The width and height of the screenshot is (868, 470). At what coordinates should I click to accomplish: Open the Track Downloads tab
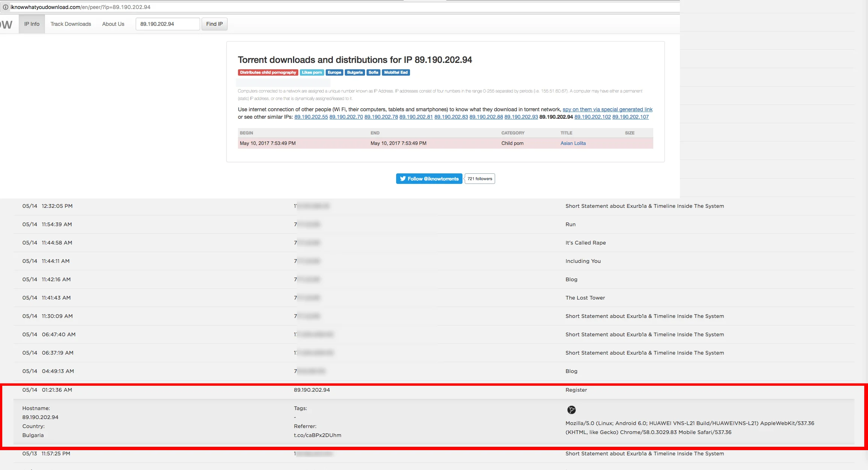tap(70, 24)
